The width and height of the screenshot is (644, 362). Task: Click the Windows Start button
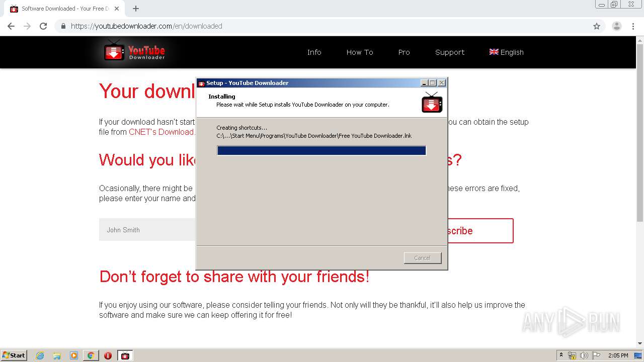(x=14, y=355)
